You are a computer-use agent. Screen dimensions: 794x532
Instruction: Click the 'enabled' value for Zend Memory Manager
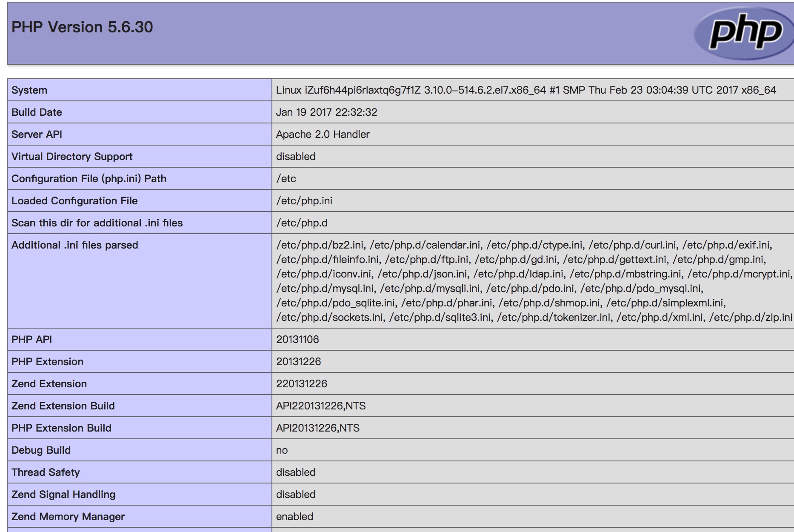294,517
